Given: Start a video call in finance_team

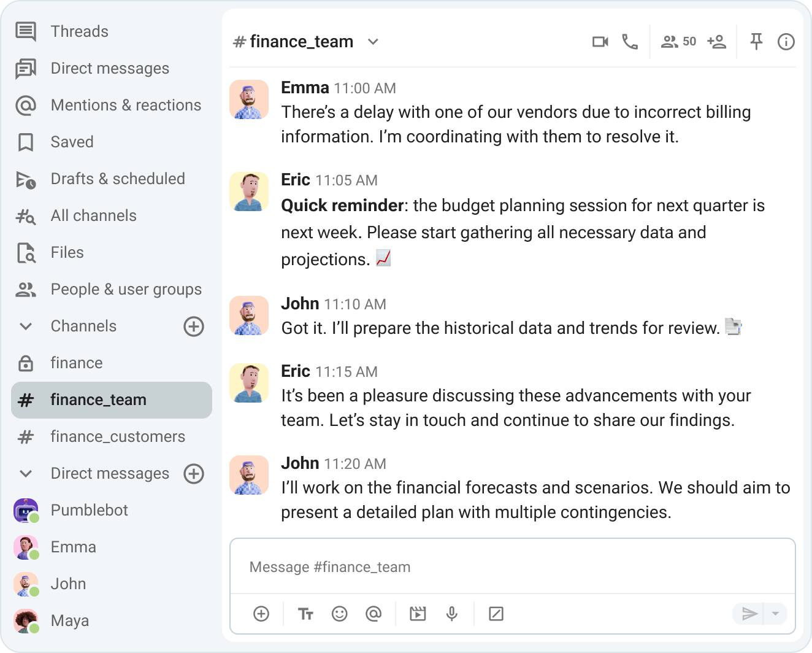Looking at the screenshot, I should [x=600, y=41].
